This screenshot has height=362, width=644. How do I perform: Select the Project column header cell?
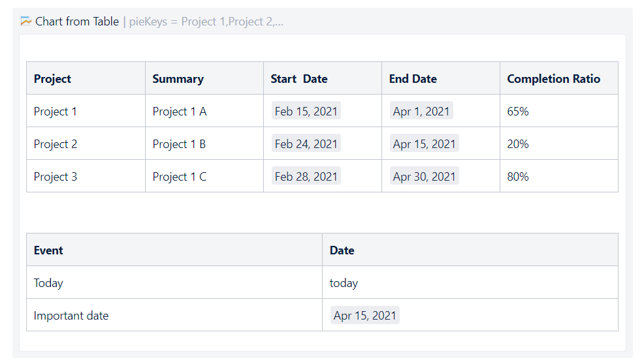pyautogui.click(x=86, y=78)
